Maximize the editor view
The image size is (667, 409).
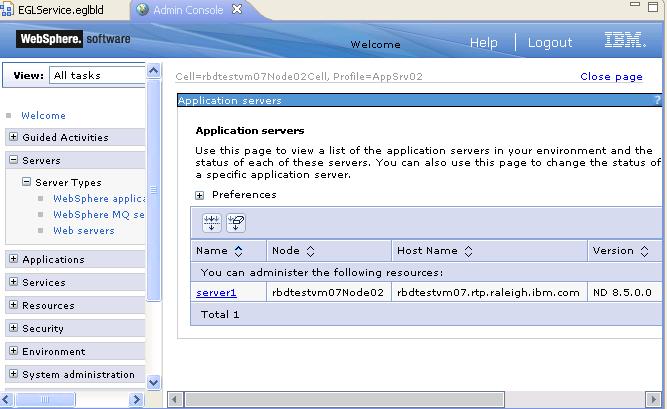click(x=653, y=7)
